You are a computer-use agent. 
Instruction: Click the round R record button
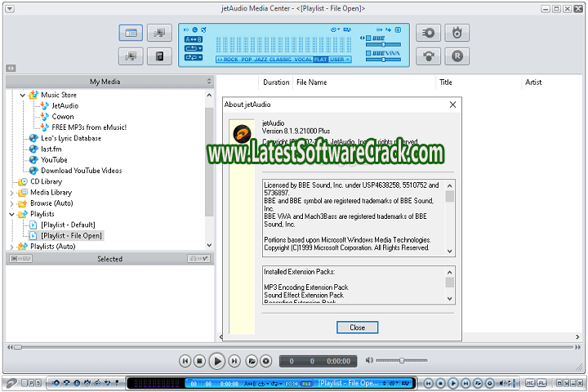[457, 56]
